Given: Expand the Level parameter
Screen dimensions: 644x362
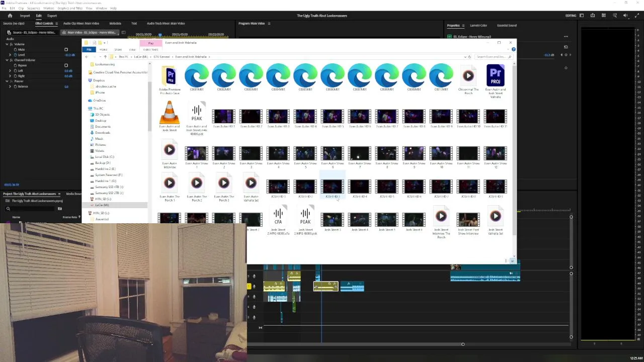Looking at the screenshot, I should tap(10, 55).
